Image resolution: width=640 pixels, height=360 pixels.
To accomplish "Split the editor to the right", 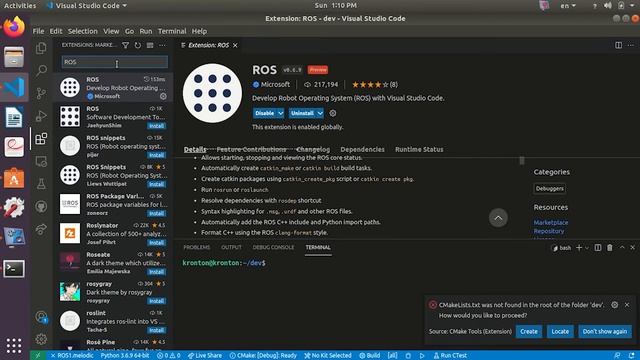I will 619,45.
